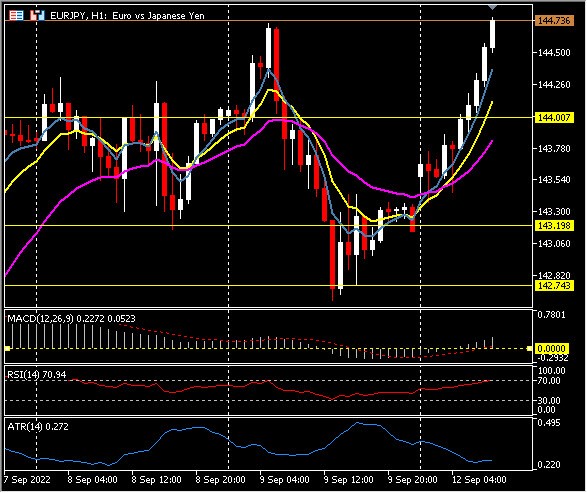Click the left yellow MACD level handle
This screenshot has width=587, height=493.
[x=7, y=349]
